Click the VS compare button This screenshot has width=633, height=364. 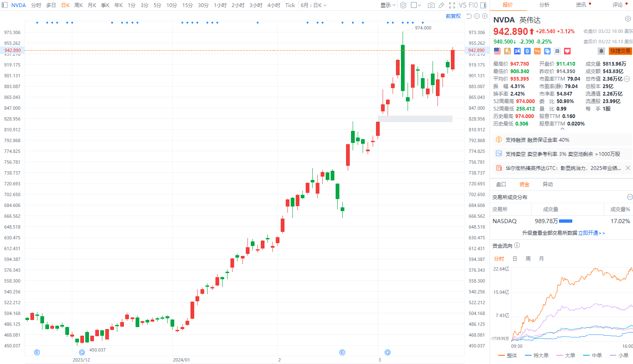462,5
